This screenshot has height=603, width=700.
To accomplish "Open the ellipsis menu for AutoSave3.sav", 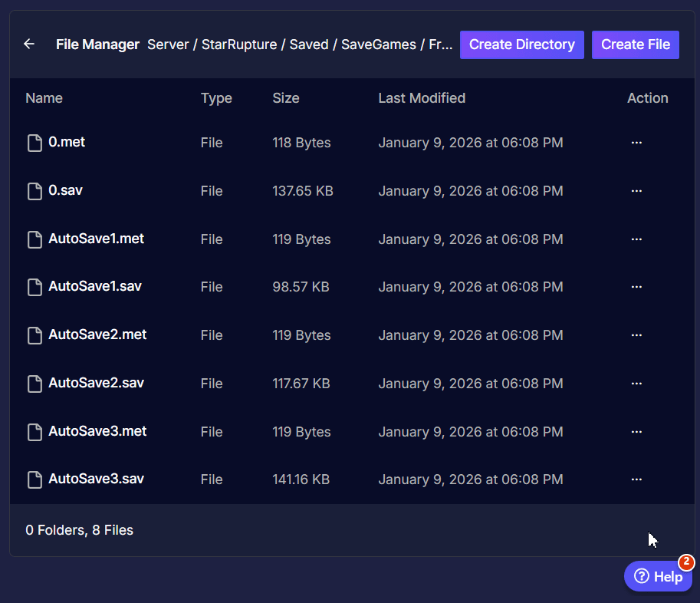I will tap(636, 479).
